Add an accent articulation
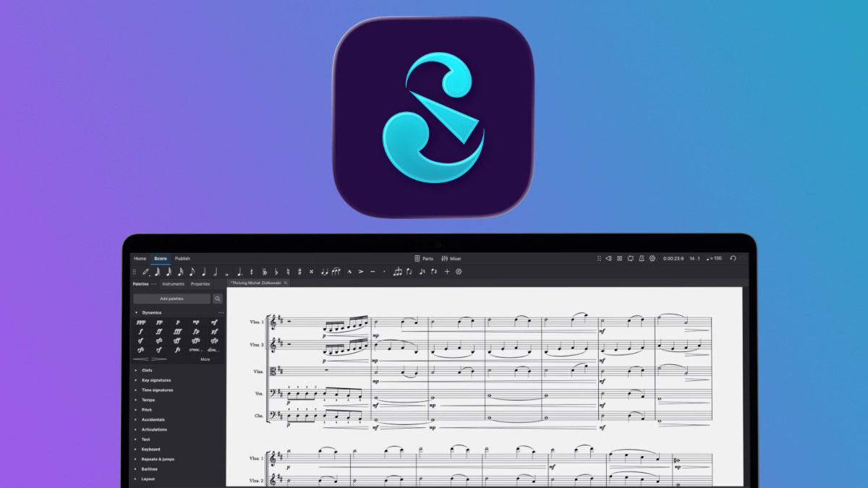Viewport: 868px width, 488px height. pos(361,272)
